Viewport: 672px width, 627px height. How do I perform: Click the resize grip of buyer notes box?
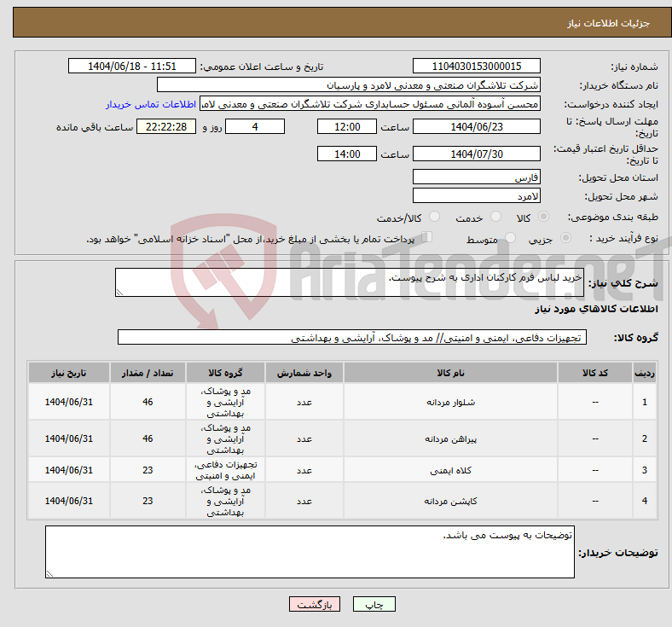(x=49, y=574)
